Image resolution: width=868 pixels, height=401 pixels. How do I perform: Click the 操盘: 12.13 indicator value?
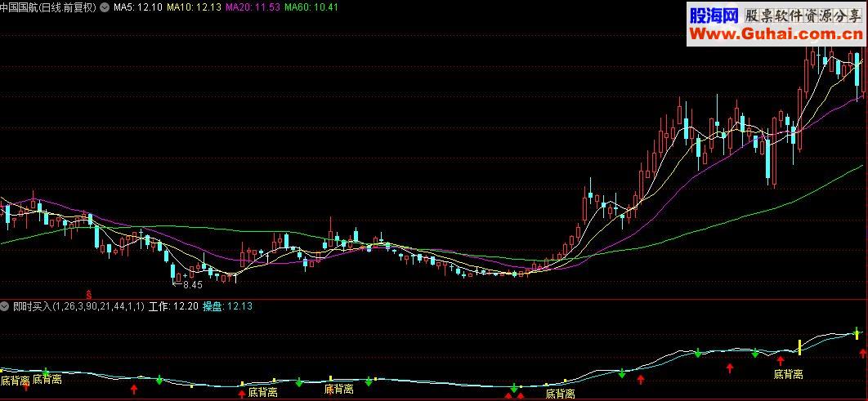(x=227, y=306)
